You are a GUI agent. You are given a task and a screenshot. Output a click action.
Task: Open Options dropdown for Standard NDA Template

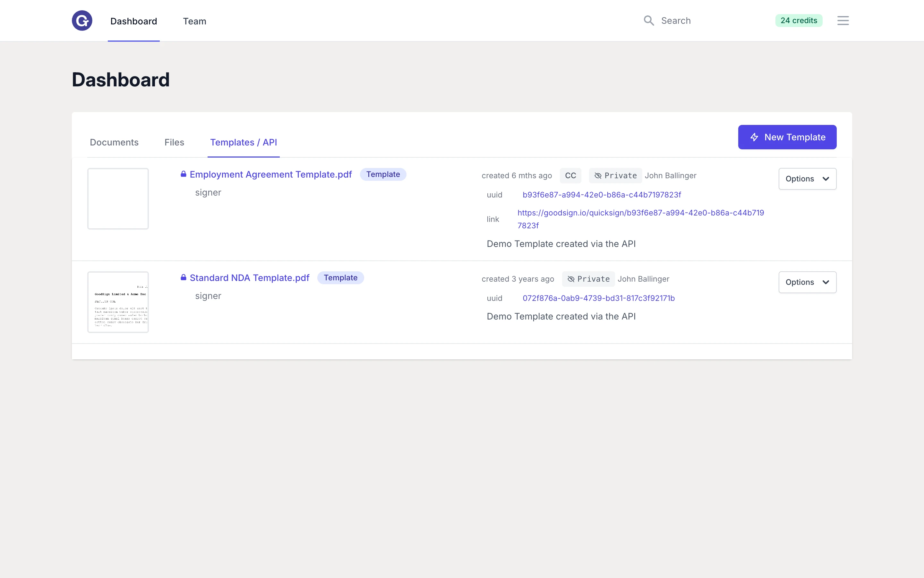coord(807,282)
